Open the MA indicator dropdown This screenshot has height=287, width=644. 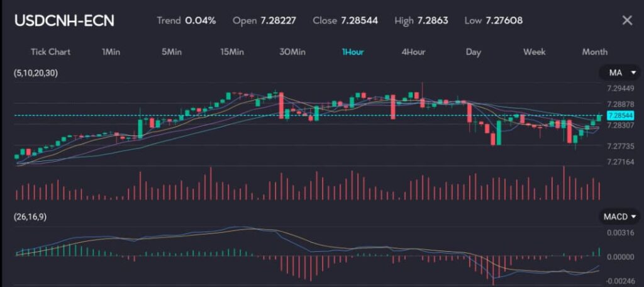tap(619, 74)
